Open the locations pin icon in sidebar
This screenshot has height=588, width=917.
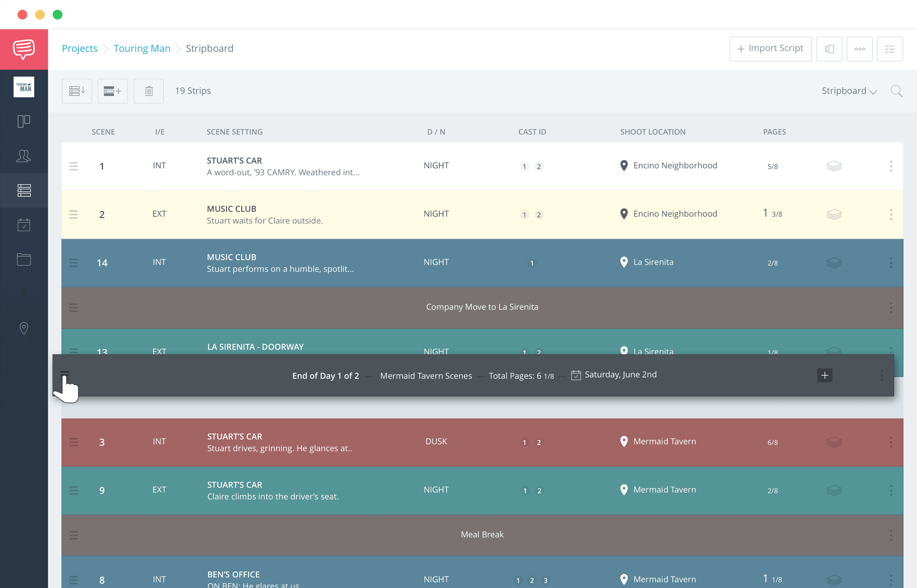tap(24, 328)
